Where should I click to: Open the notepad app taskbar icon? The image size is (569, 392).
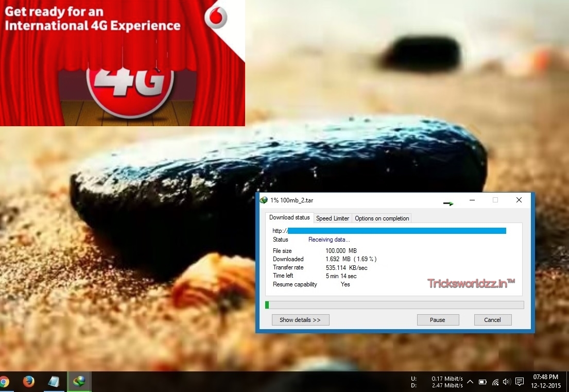pos(54,382)
